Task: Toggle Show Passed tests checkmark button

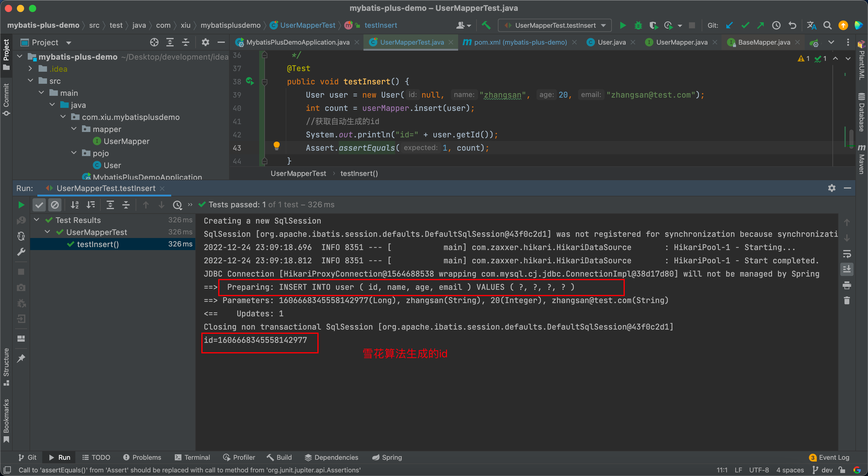Action: pos(39,205)
